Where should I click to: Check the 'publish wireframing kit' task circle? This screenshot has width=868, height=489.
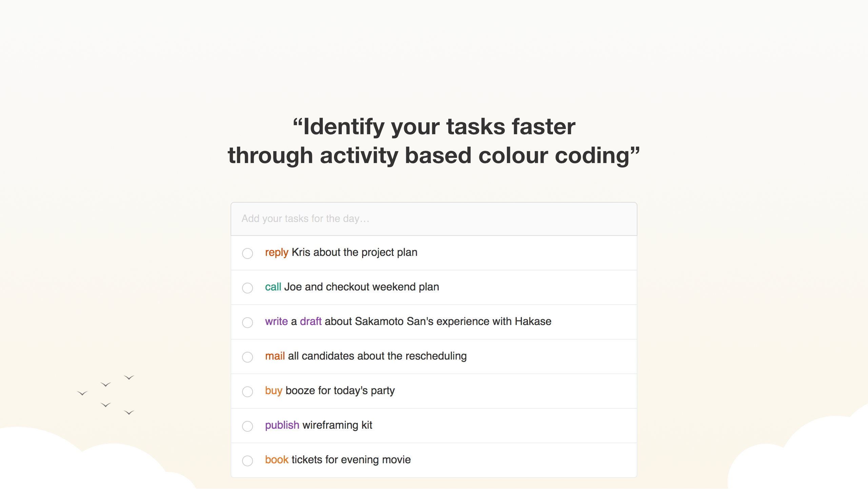pyautogui.click(x=248, y=426)
